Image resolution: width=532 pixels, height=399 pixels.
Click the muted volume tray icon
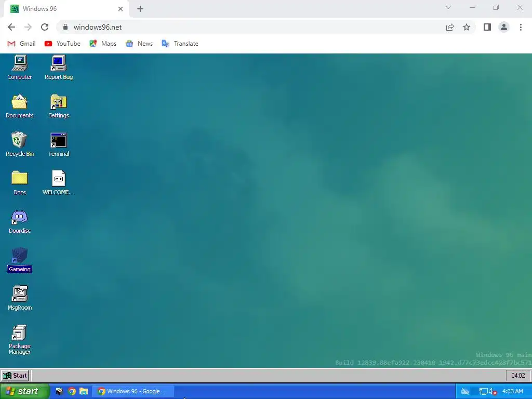(x=493, y=392)
